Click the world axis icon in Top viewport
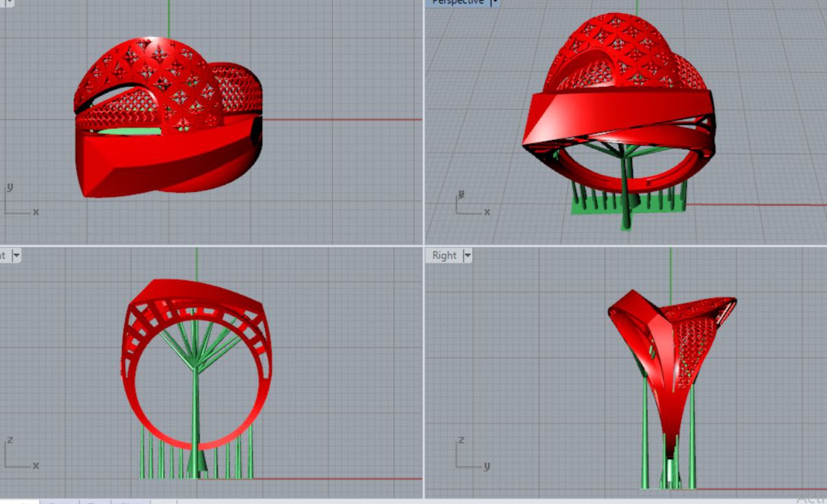827x504 pixels. pyautogui.click(x=19, y=202)
